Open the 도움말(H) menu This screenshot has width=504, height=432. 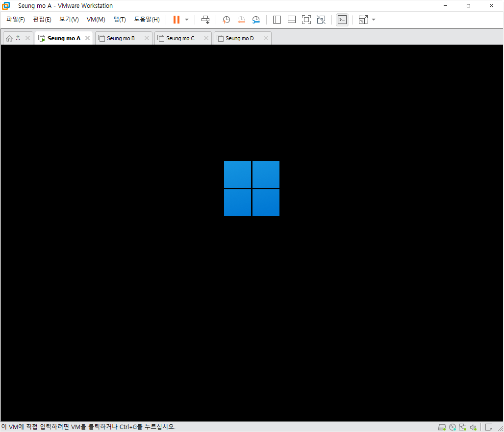[x=147, y=20]
